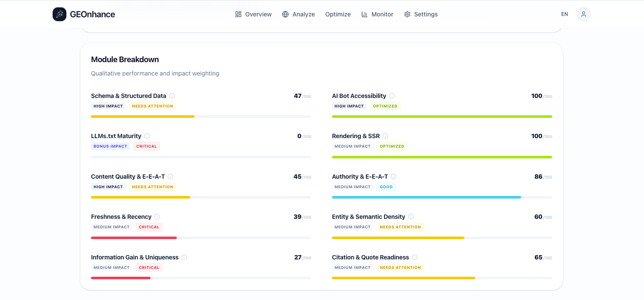Open the user profile avatar icon
The width and height of the screenshot is (644, 300).
tap(583, 14)
